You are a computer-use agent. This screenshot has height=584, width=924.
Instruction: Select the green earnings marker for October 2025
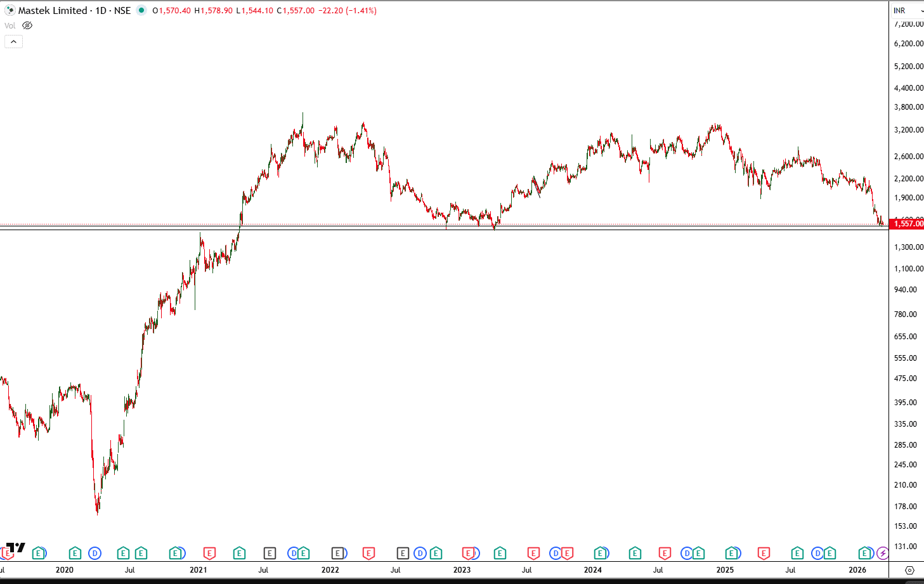pyautogui.click(x=829, y=554)
